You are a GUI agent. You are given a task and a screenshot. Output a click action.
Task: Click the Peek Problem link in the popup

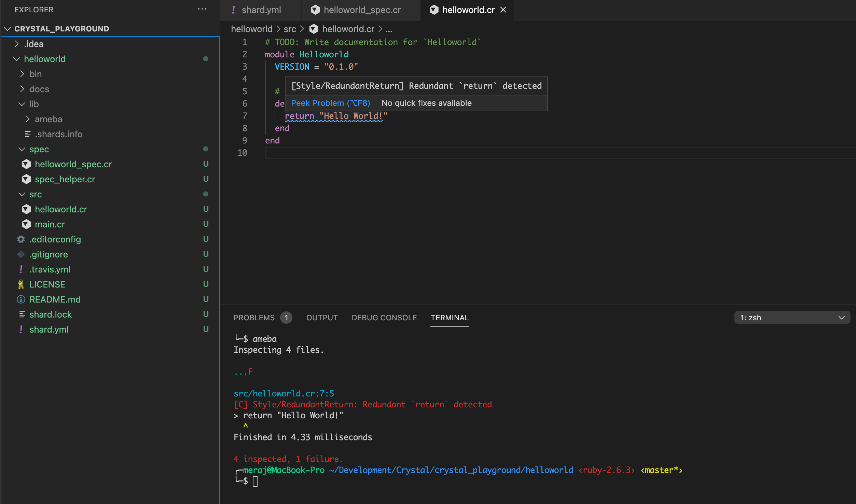pos(330,103)
